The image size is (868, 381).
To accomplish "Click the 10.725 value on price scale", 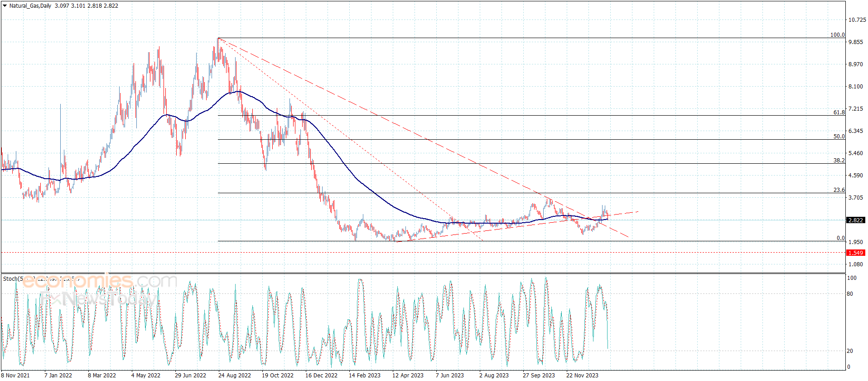I will click(x=857, y=20).
